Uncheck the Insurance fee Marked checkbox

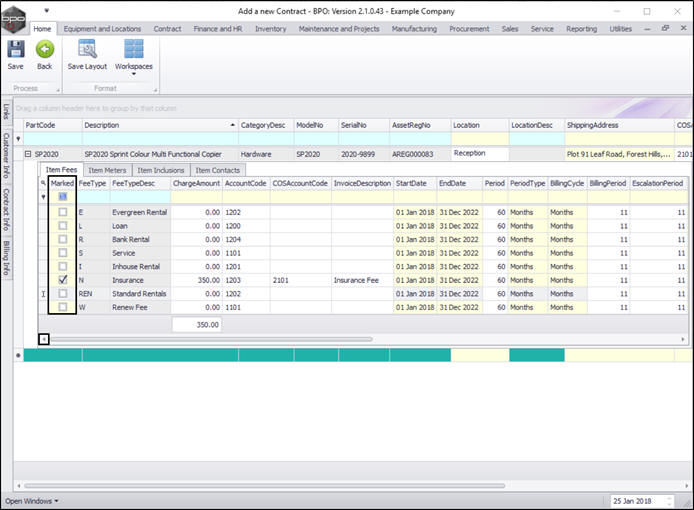coord(62,281)
